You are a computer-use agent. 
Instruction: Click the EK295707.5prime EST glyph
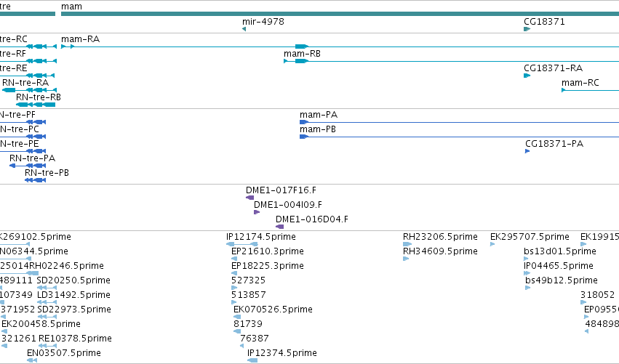point(492,244)
